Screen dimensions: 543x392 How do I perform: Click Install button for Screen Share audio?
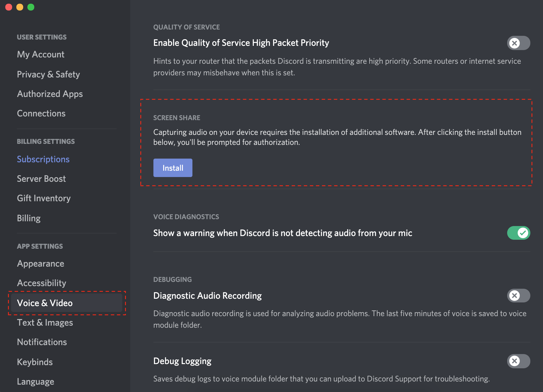tap(173, 167)
